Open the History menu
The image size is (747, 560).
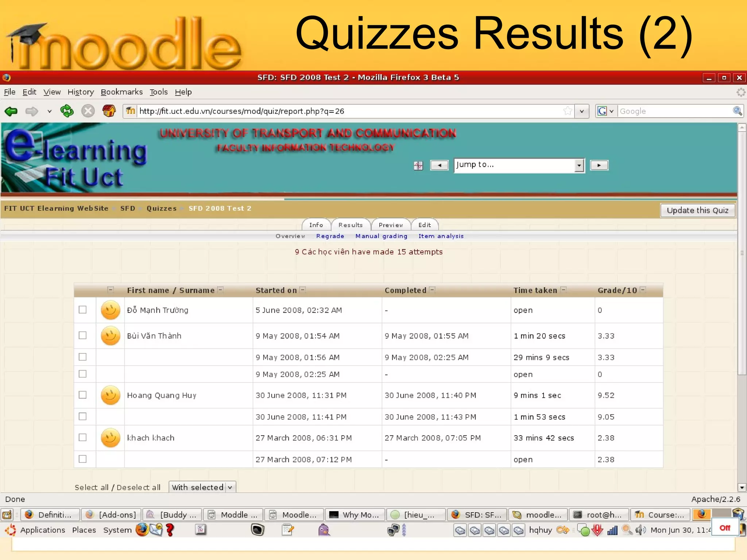point(81,92)
